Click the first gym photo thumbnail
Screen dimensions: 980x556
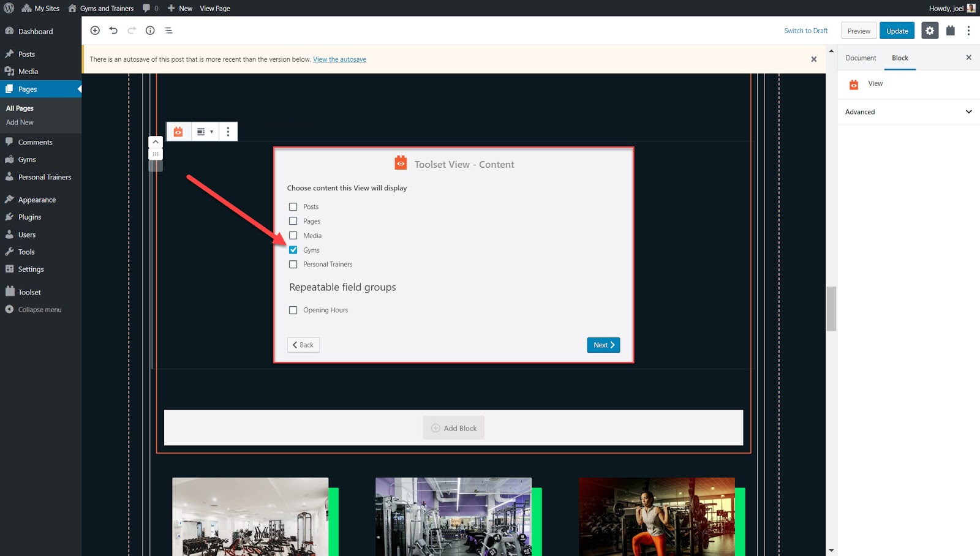point(250,517)
